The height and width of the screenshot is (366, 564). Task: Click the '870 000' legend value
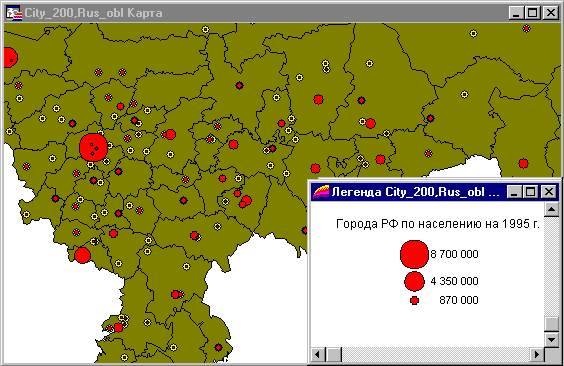[x=459, y=300]
